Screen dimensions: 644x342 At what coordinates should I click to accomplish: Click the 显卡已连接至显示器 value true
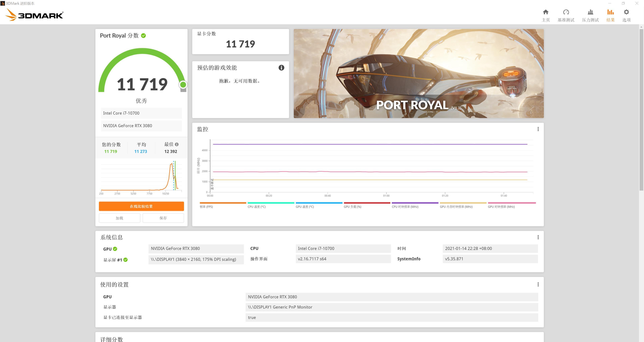[392, 318]
